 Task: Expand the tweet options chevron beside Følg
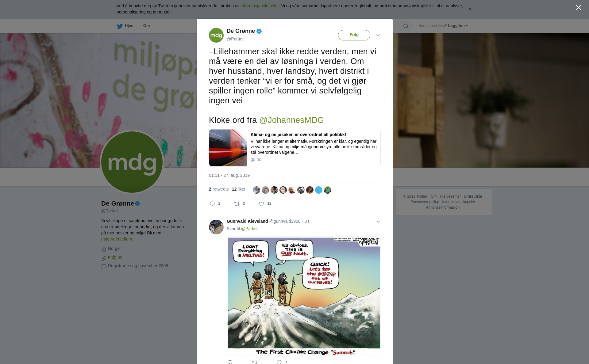tap(378, 35)
